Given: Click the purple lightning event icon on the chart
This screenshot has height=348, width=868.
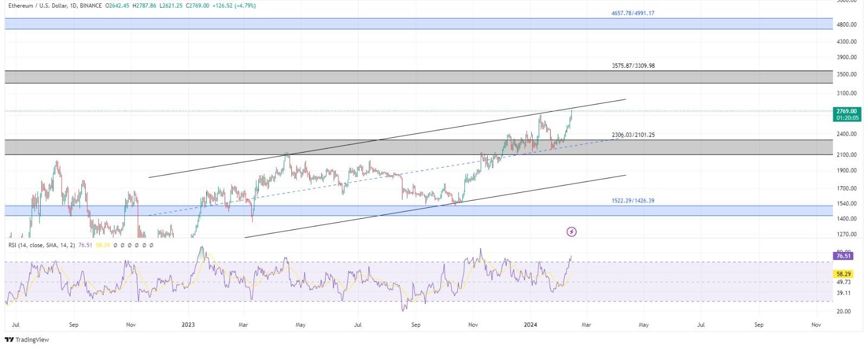Looking at the screenshot, I should (x=571, y=232).
